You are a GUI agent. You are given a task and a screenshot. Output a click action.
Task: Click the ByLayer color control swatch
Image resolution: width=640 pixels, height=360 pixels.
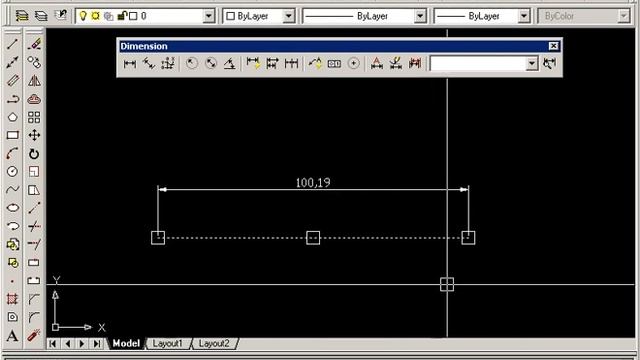coord(231,16)
